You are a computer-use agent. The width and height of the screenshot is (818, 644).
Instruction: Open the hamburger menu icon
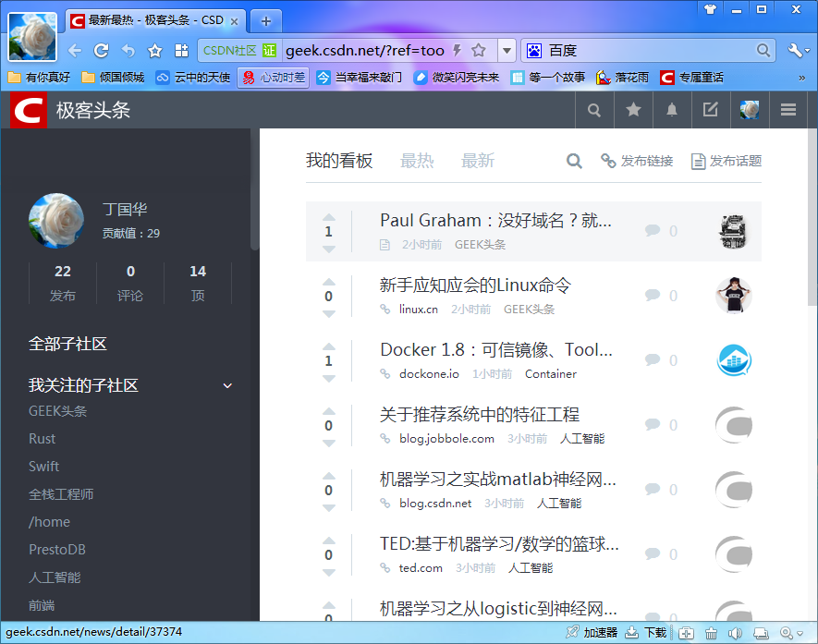tap(788, 110)
